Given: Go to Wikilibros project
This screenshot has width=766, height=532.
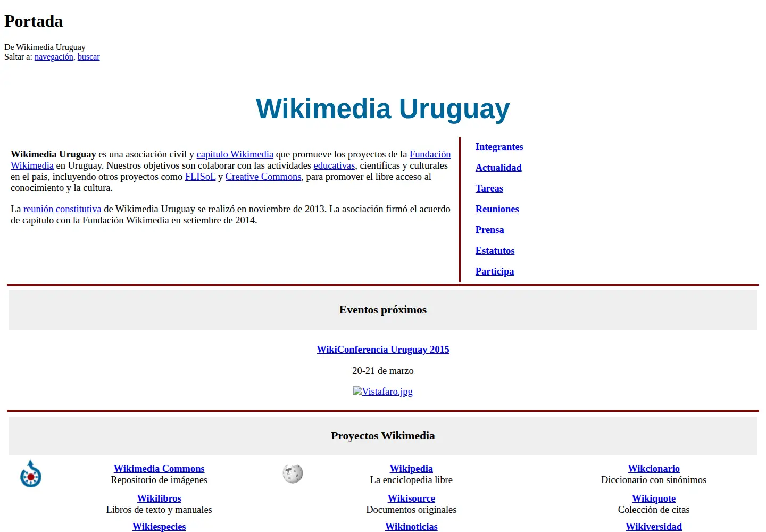Looking at the screenshot, I should point(159,498).
